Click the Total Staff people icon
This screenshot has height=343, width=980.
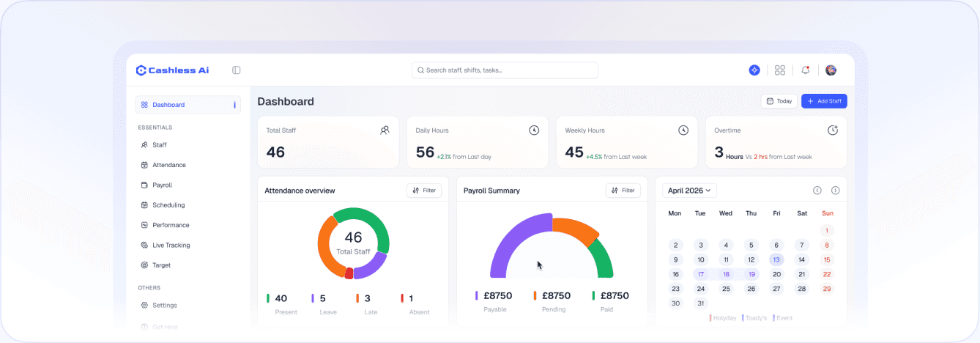[x=385, y=130]
